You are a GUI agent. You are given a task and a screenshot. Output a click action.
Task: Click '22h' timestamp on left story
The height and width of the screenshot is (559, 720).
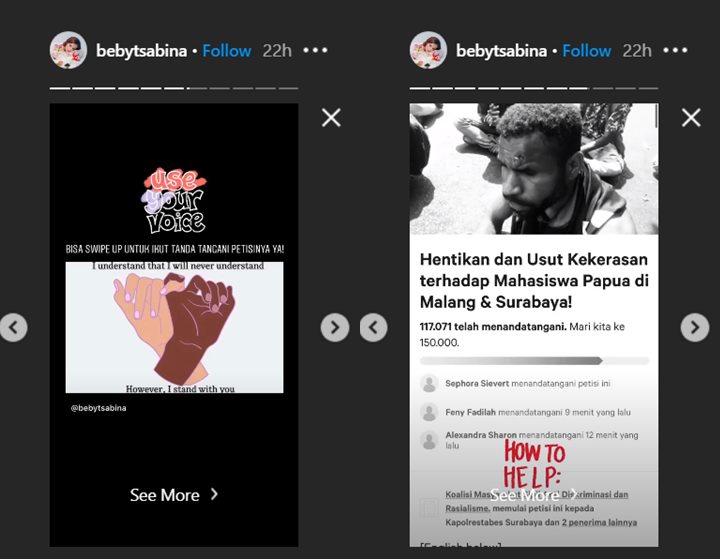[x=277, y=51]
